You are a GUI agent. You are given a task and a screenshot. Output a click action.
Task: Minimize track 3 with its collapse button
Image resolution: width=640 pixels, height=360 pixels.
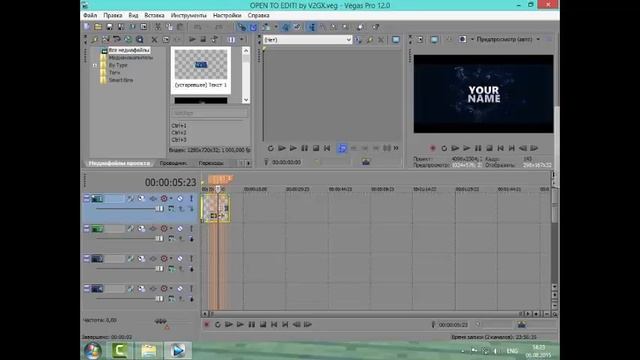87,258
